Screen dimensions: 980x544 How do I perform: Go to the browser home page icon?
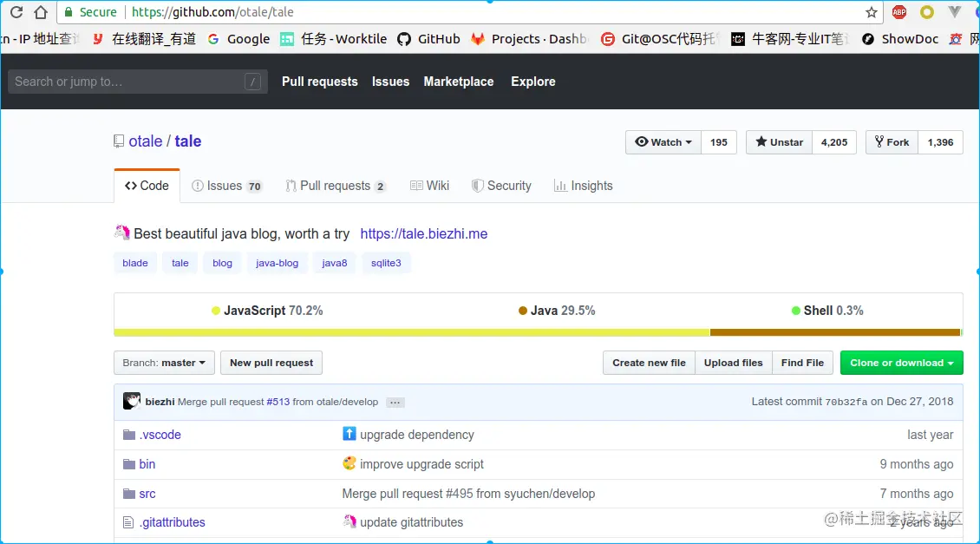(41, 12)
